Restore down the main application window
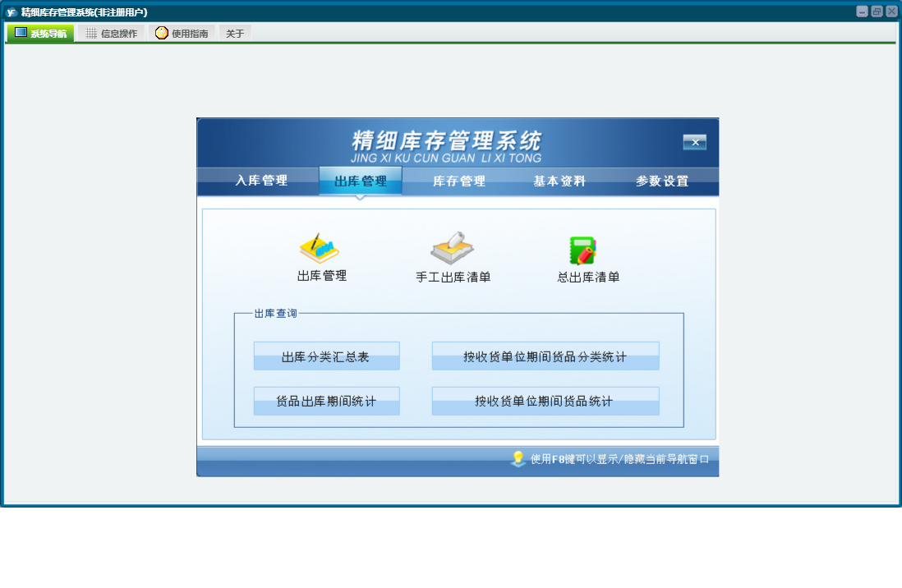 click(x=877, y=11)
